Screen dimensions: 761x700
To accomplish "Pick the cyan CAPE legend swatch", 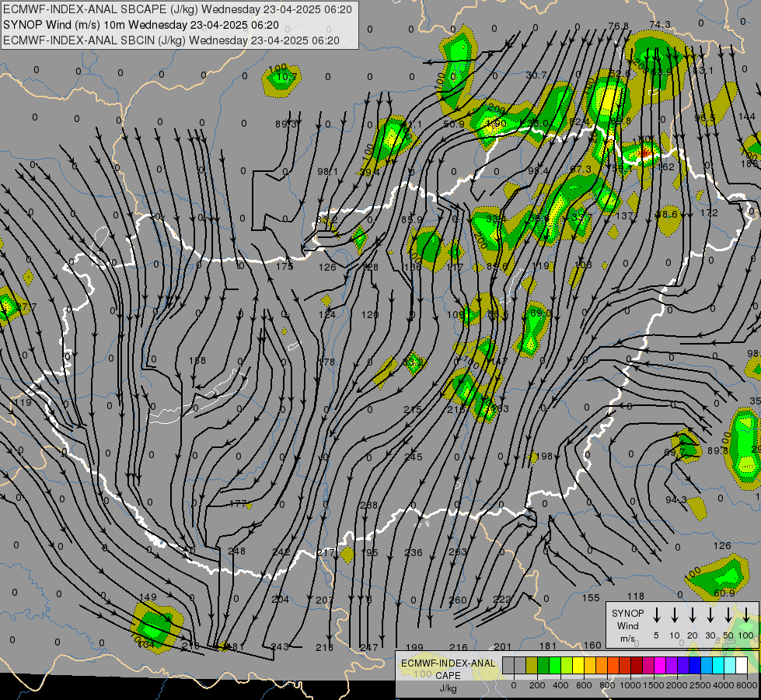I will [x=717, y=666].
